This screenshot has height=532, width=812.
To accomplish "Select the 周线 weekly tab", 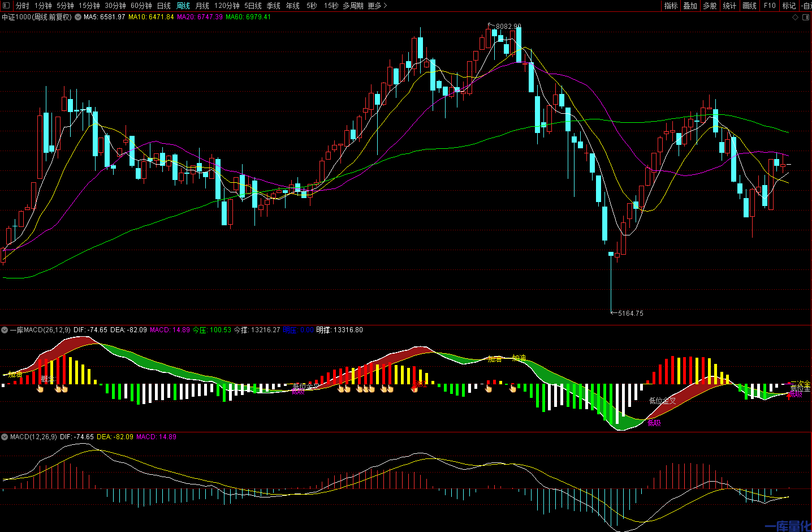I will coord(183,6).
